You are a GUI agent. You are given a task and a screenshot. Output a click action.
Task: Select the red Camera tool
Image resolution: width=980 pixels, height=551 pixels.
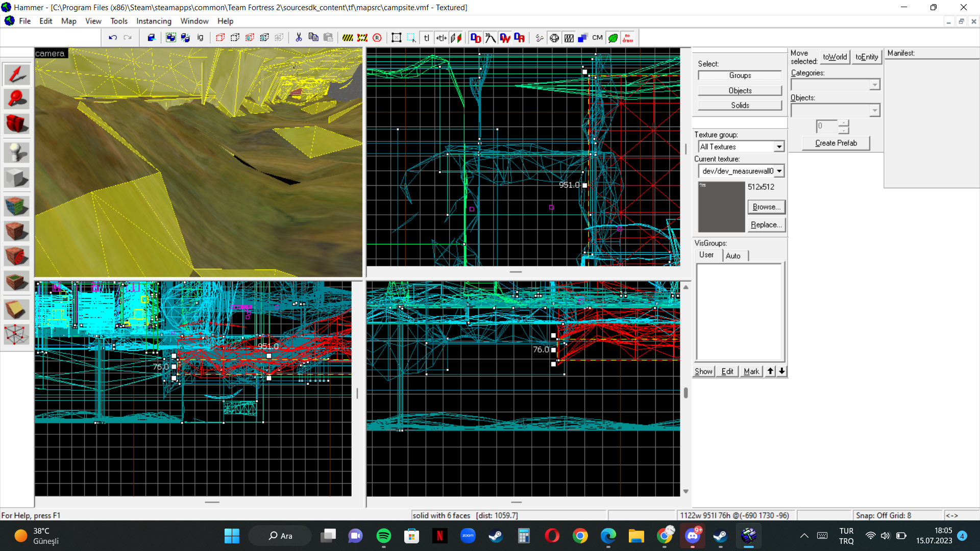17,124
